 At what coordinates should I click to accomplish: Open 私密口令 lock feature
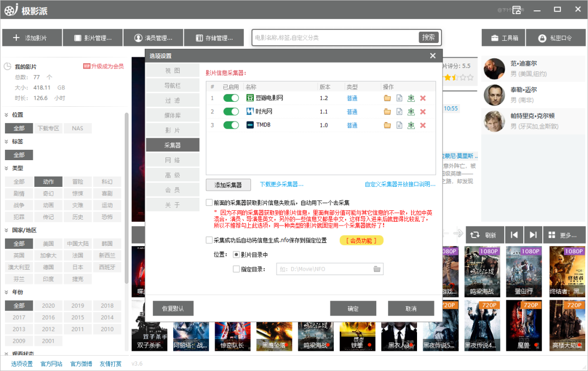point(556,38)
